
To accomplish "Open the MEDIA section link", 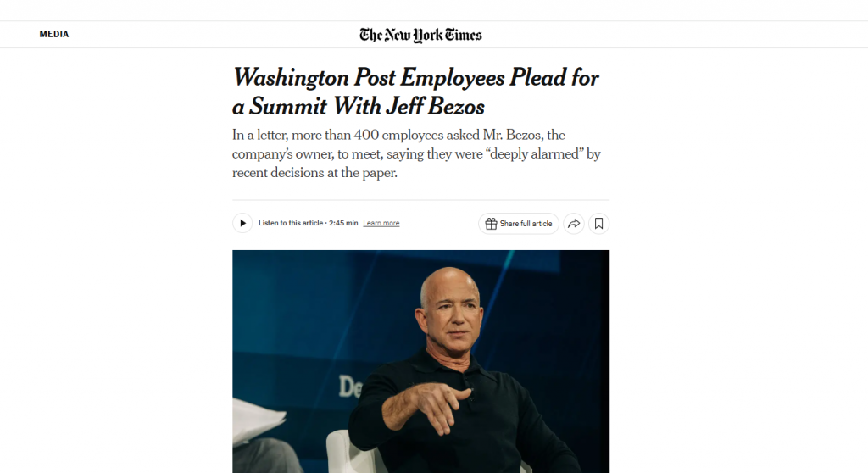I will coord(54,35).
